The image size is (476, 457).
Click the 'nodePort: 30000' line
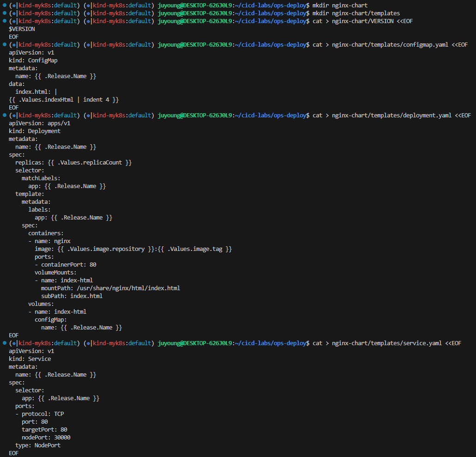click(x=46, y=438)
